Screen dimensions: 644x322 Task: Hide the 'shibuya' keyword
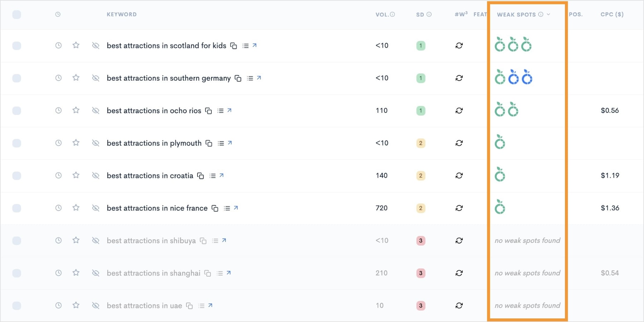(x=96, y=240)
